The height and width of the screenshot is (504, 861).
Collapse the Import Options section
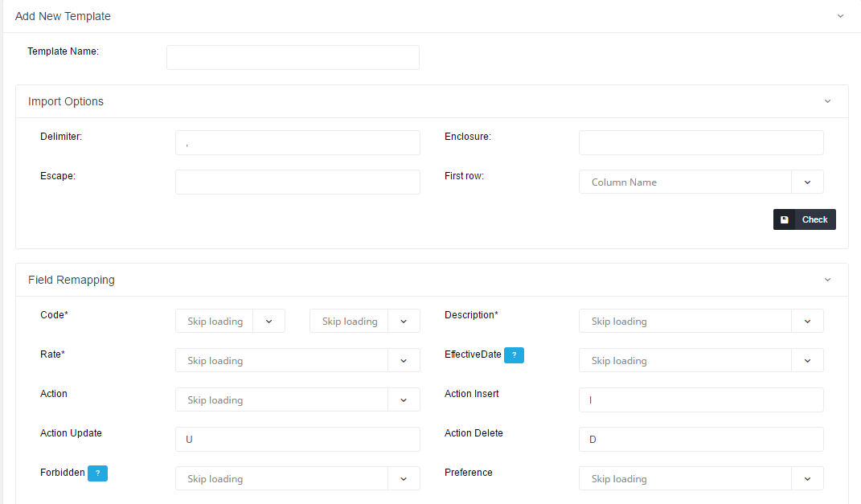[x=827, y=101]
